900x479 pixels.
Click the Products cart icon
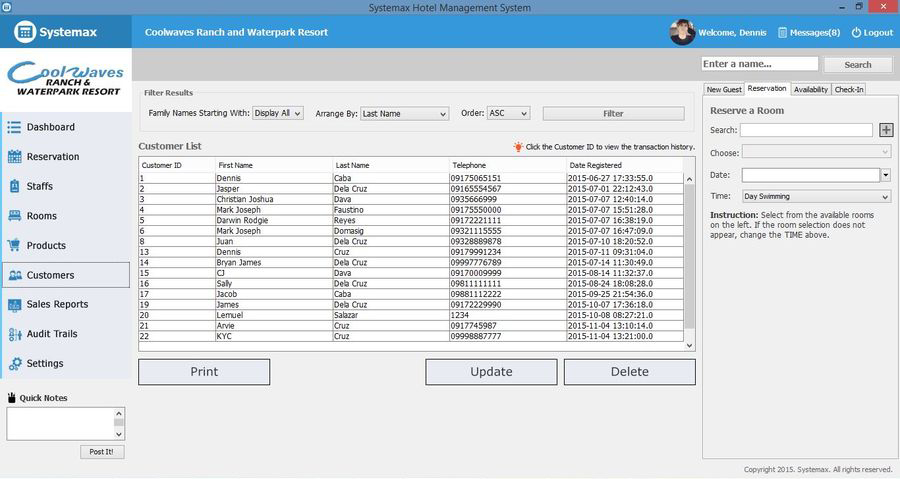coord(15,245)
